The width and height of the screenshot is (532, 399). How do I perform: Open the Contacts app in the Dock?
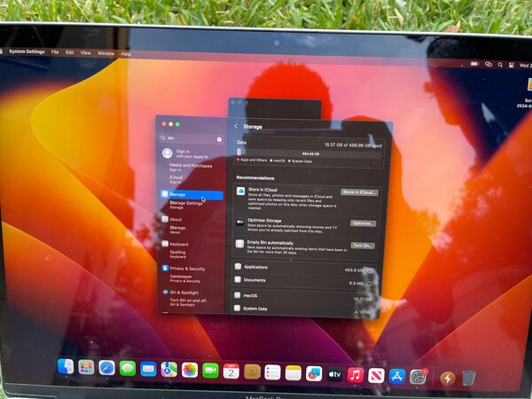pos(252,372)
